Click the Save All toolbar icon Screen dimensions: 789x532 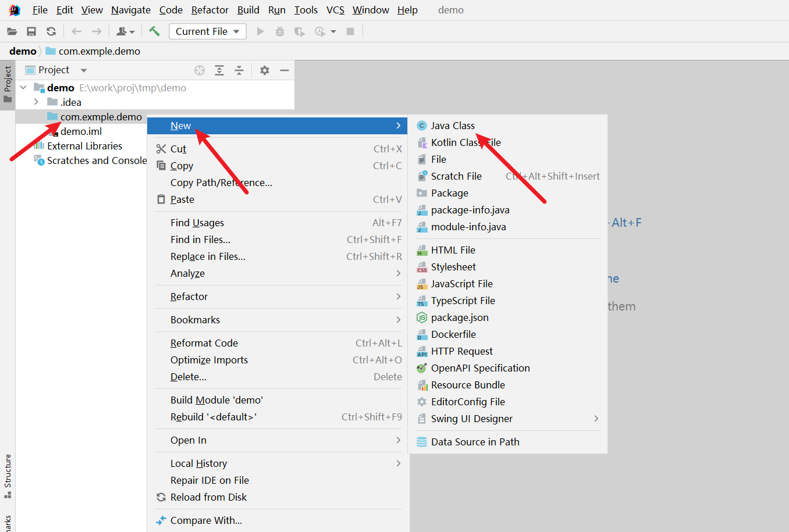pos(31,31)
